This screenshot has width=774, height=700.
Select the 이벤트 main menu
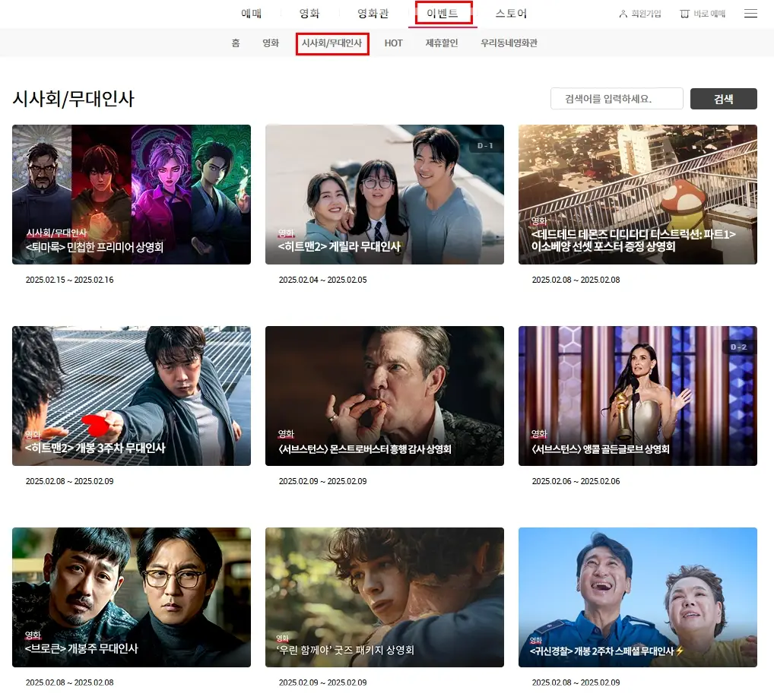tap(443, 14)
